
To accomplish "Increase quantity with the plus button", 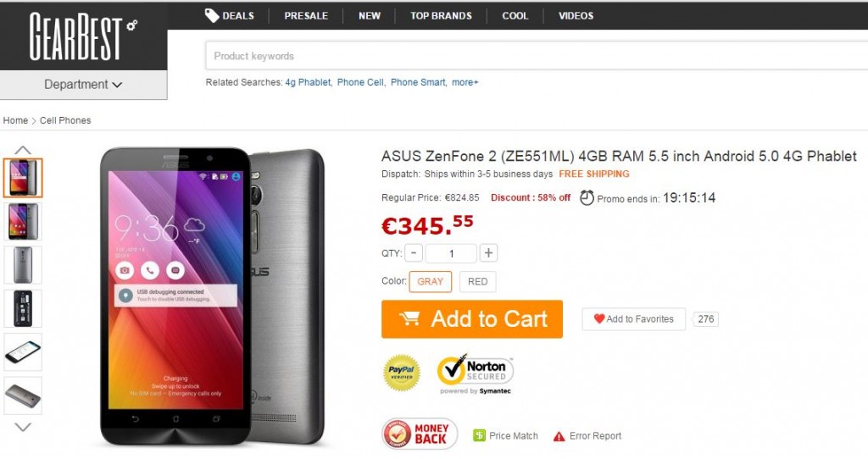I will tap(488, 253).
